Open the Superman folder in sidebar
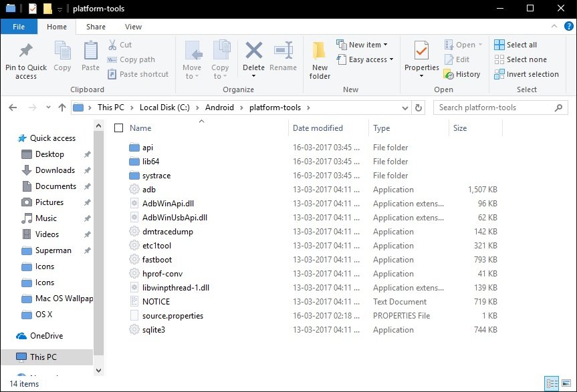577x392 pixels. (x=53, y=250)
